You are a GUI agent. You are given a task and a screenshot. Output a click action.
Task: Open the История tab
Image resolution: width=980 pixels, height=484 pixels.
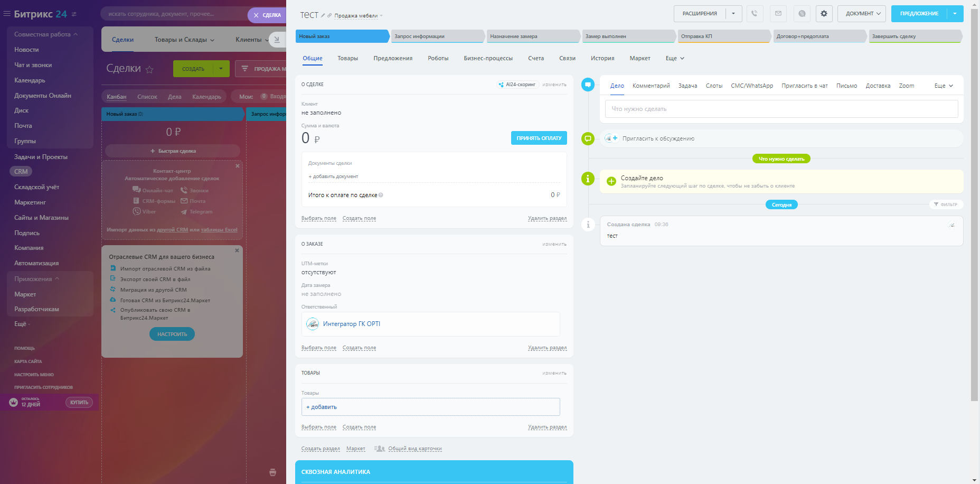pos(602,58)
